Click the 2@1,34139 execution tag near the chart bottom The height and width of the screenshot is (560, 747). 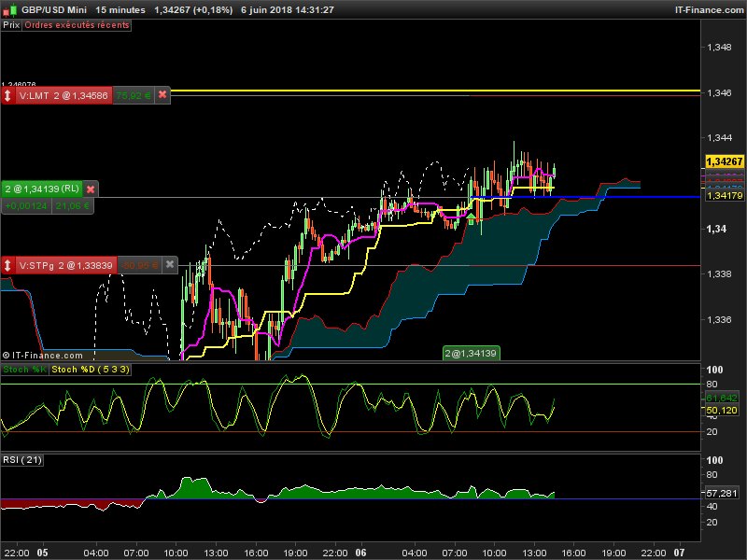(471, 354)
